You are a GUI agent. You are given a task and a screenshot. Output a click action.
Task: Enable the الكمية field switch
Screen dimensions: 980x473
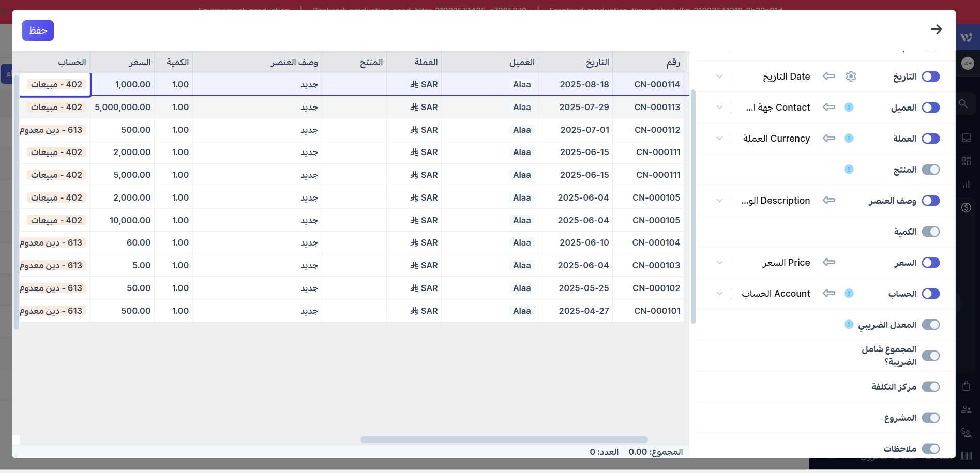[x=930, y=232]
